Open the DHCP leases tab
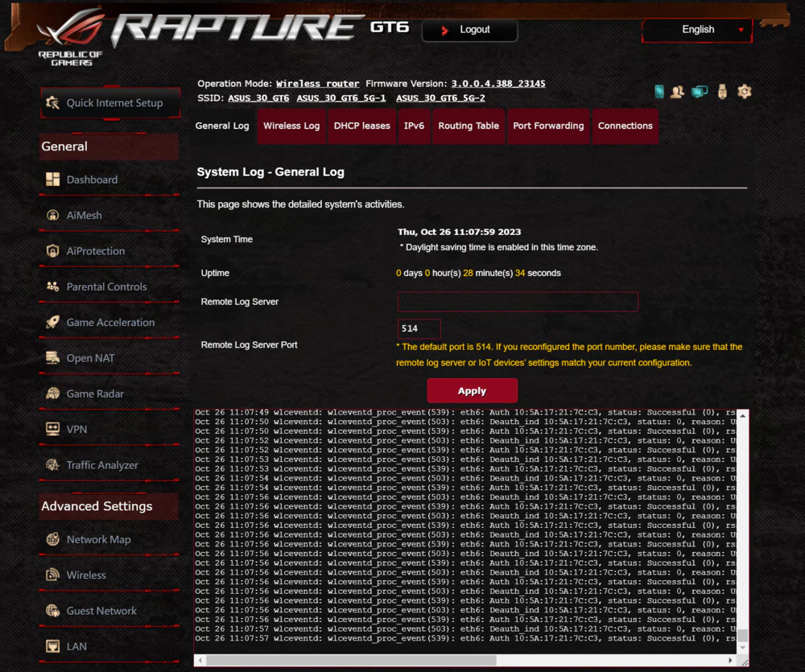The height and width of the screenshot is (672, 805). 362,126
